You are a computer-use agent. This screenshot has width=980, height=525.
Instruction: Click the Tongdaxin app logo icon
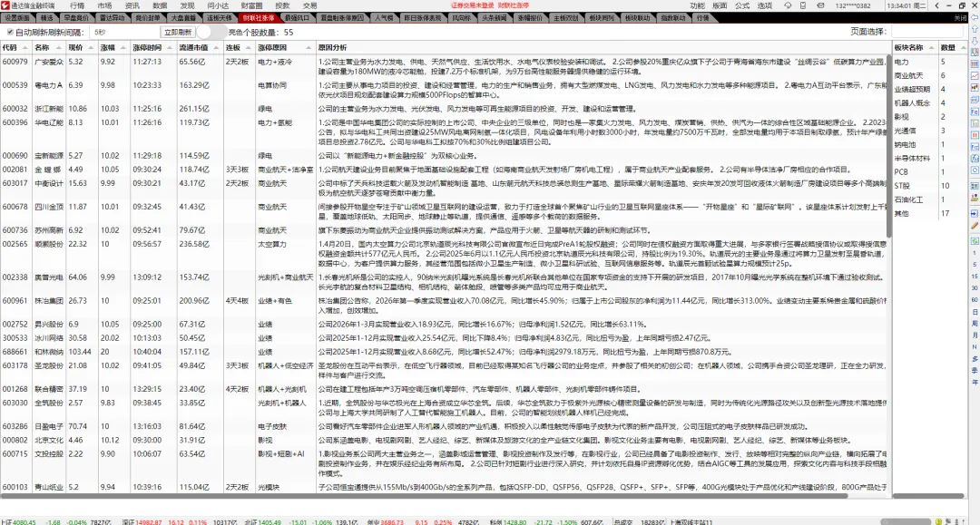point(5,5)
